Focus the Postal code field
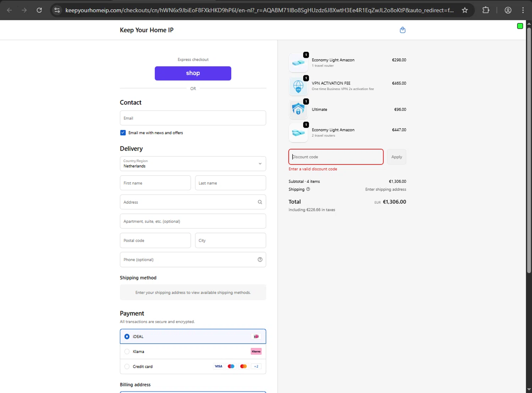Viewport: 532px width, 393px height. click(155, 240)
